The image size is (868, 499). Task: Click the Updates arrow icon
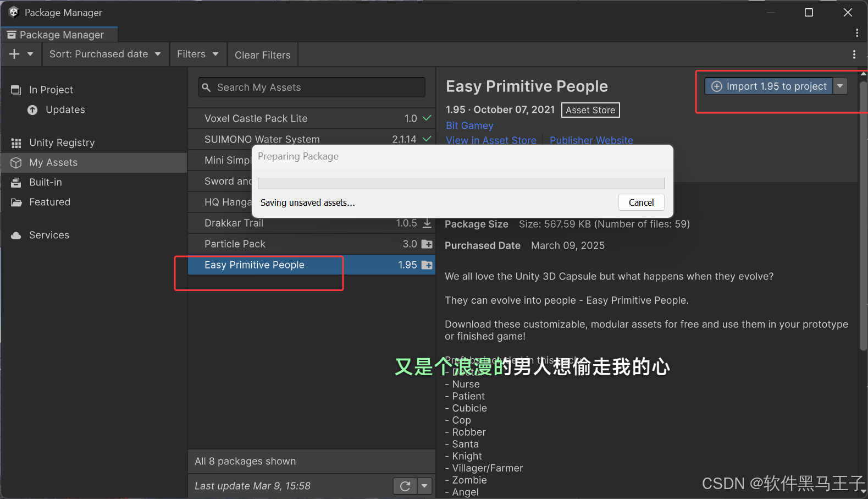point(32,110)
